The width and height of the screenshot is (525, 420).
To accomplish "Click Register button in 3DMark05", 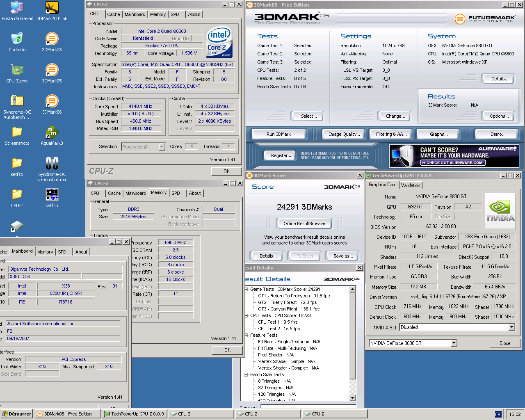I will [281, 155].
